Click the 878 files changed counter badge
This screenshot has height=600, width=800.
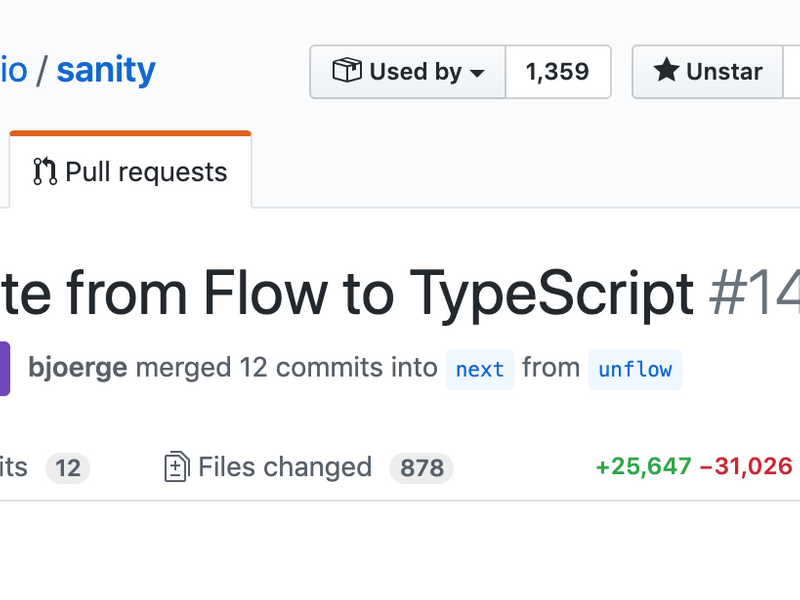(421, 467)
